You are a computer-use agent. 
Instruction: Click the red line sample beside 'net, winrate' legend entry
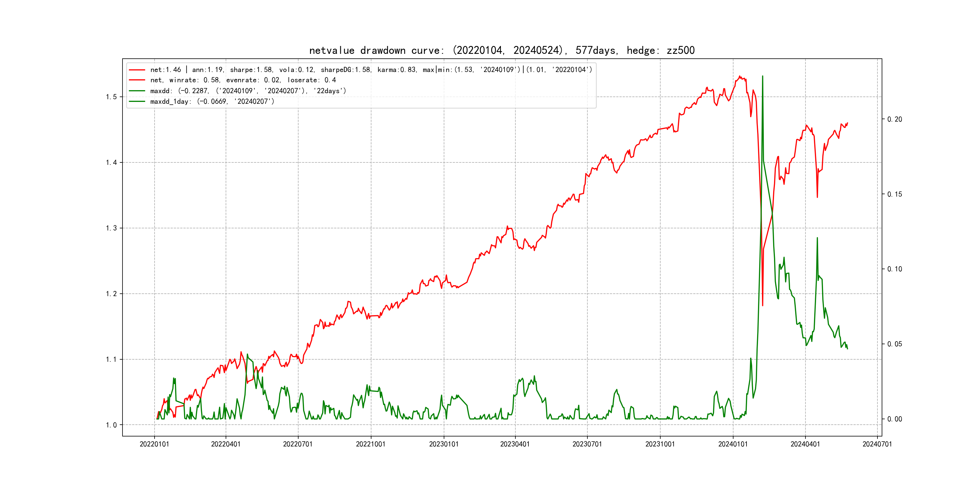[137, 80]
